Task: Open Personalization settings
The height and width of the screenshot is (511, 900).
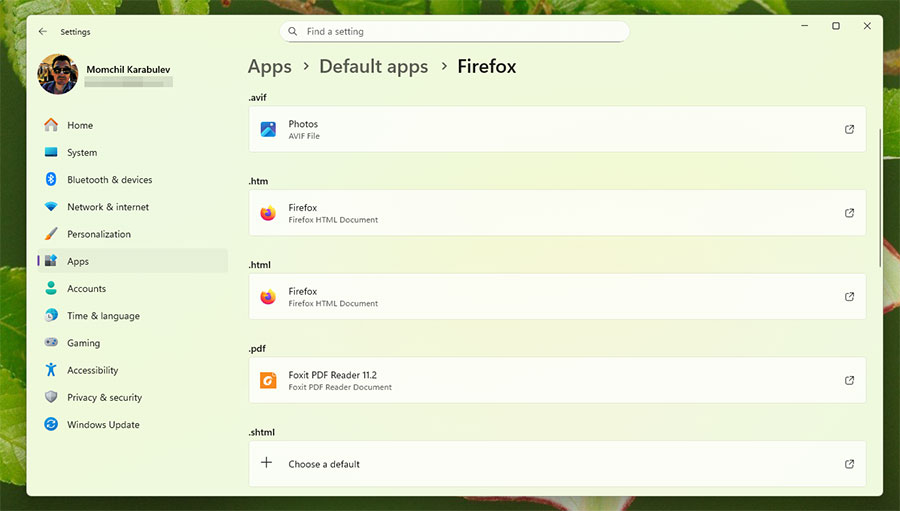Action: [x=98, y=234]
